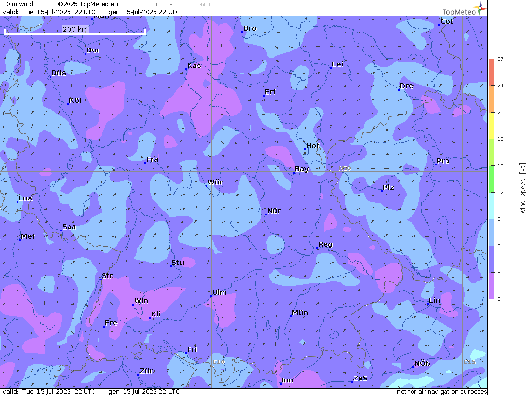Image resolution: width=532 pixels, height=395 pixels.
Task: Select the 'Pra' city label
Action: tap(443, 161)
